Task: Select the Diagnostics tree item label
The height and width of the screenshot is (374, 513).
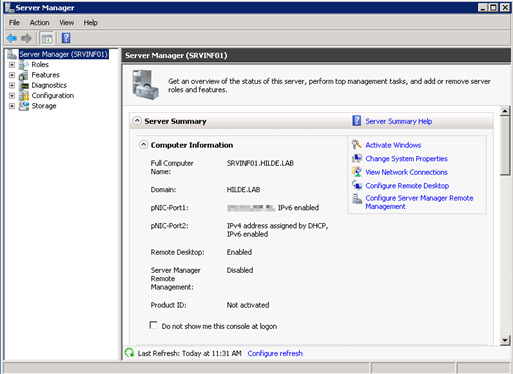Action: pos(49,85)
